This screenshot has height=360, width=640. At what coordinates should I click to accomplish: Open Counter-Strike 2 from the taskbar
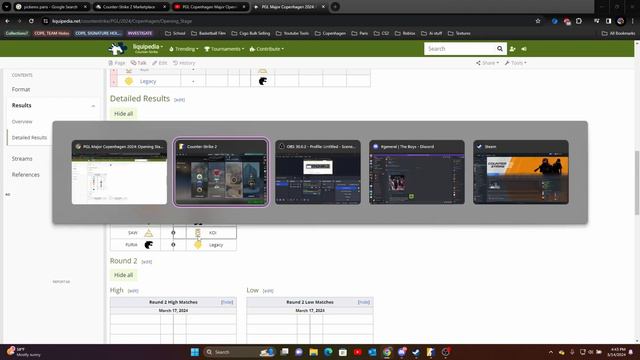(x=431, y=352)
